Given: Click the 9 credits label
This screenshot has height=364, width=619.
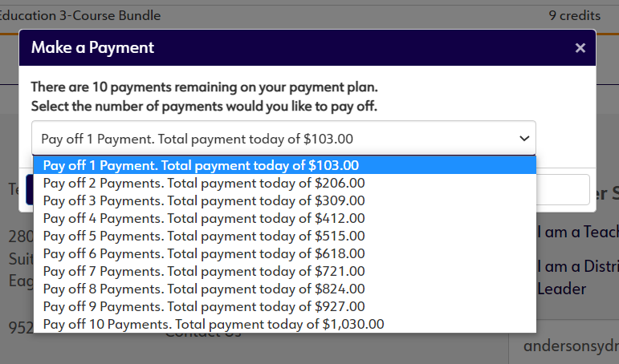Looking at the screenshot, I should (x=574, y=15).
